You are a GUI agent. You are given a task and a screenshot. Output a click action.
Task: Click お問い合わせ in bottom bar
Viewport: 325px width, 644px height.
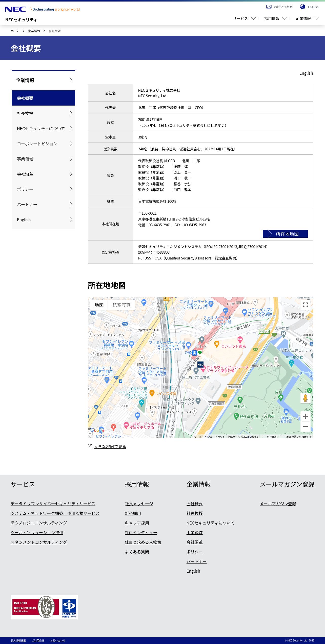click(58, 640)
